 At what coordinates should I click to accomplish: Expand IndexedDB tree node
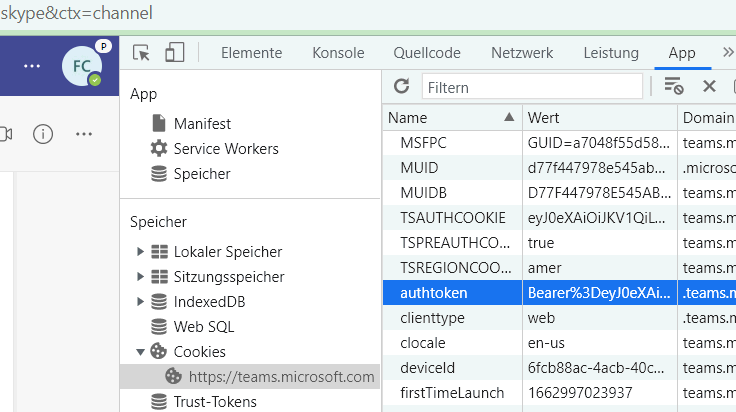(140, 301)
